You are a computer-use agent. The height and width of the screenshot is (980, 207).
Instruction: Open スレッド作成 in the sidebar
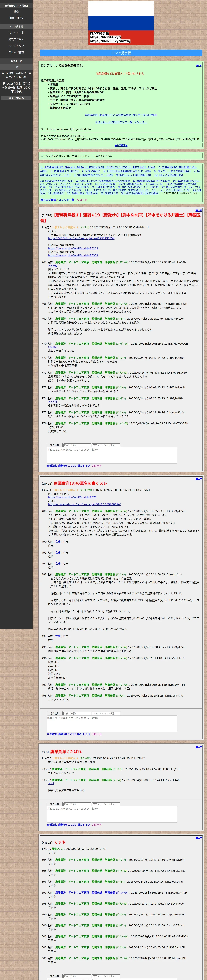click(x=16, y=52)
